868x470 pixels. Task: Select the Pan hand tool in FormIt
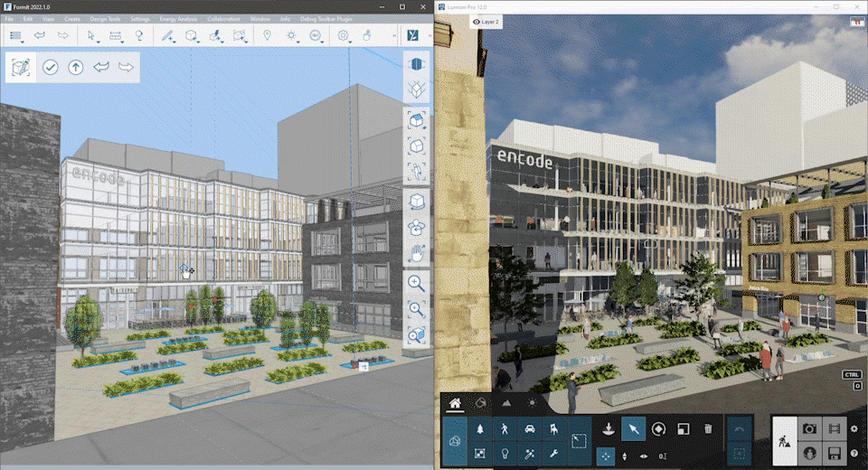[416, 254]
